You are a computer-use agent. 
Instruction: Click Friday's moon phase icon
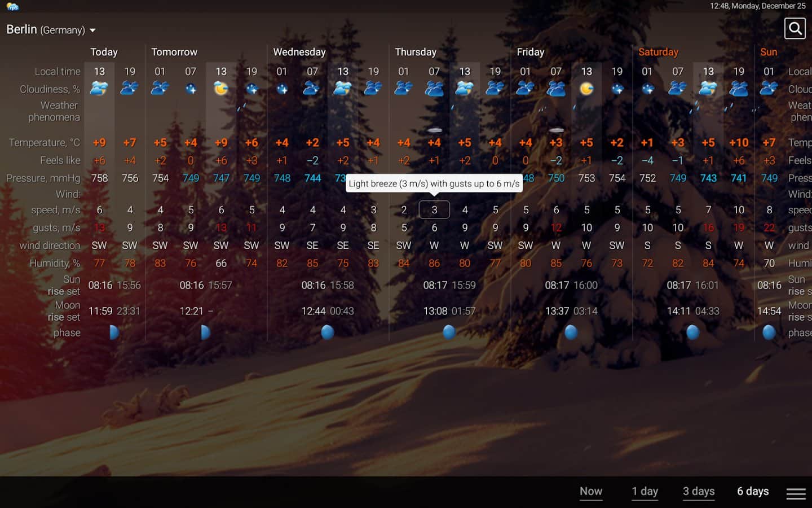(x=571, y=332)
